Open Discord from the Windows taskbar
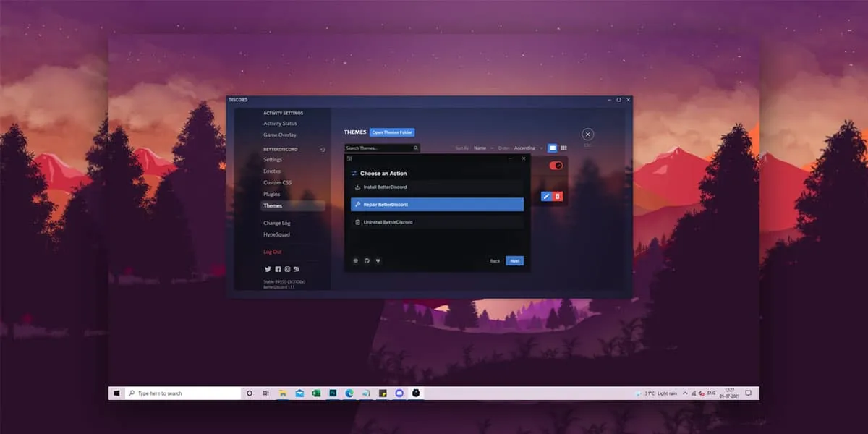Screen dimensions: 868x434 (x=400, y=393)
